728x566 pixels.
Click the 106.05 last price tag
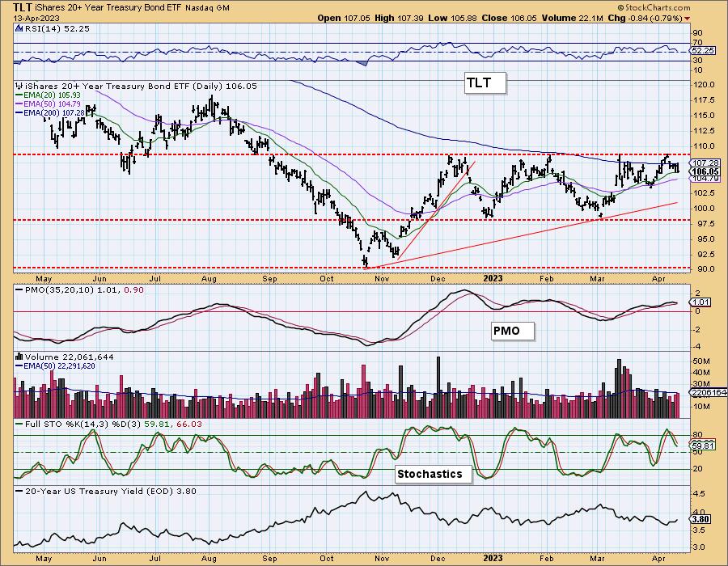coord(705,171)
